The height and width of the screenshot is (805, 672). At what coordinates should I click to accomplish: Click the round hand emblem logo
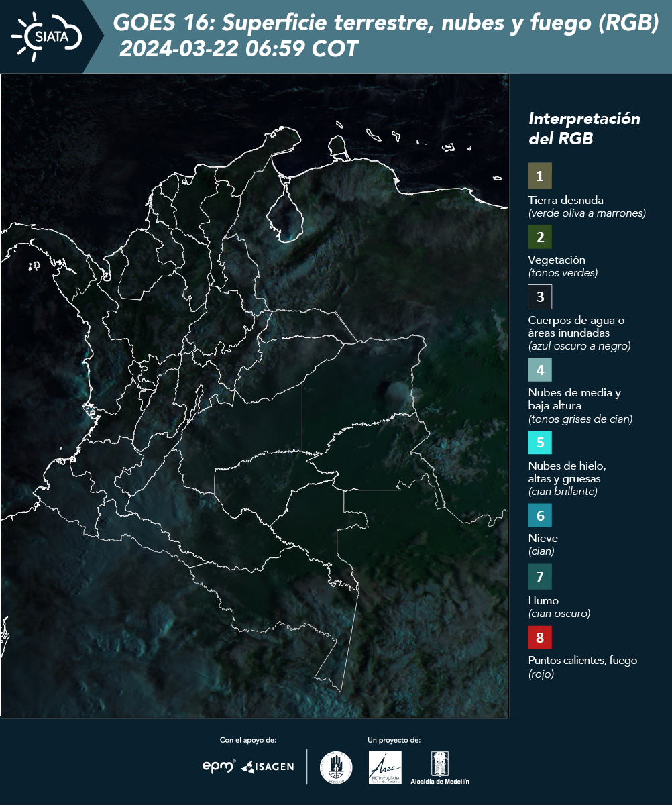click(x=336, y=767)
